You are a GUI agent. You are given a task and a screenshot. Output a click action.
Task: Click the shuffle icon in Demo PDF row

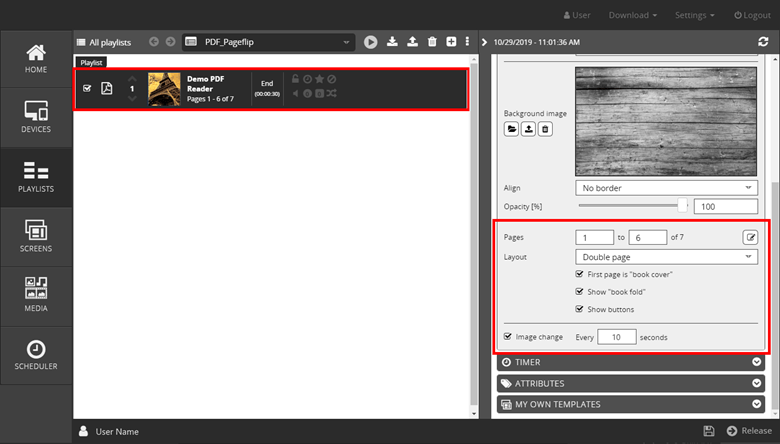(332, 93)
